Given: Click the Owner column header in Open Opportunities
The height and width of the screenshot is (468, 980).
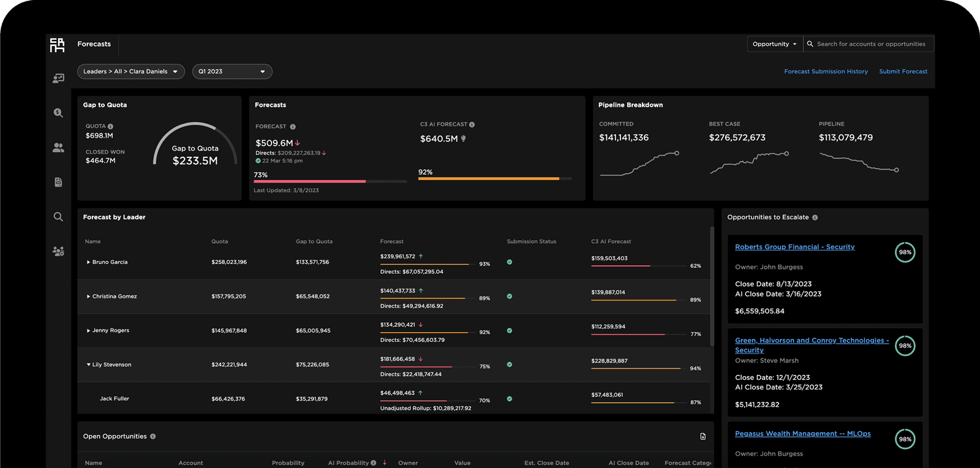Looking at the screenshot, I should (408, 463).
